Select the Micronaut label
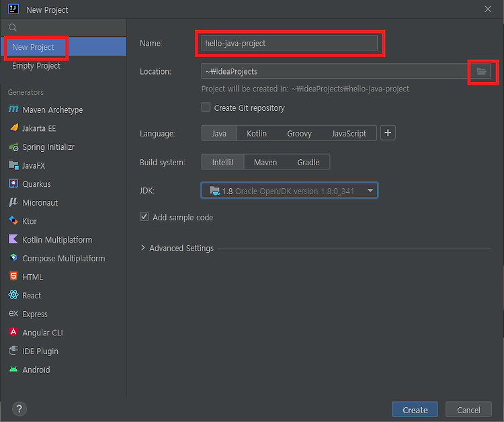 [40, 203]
